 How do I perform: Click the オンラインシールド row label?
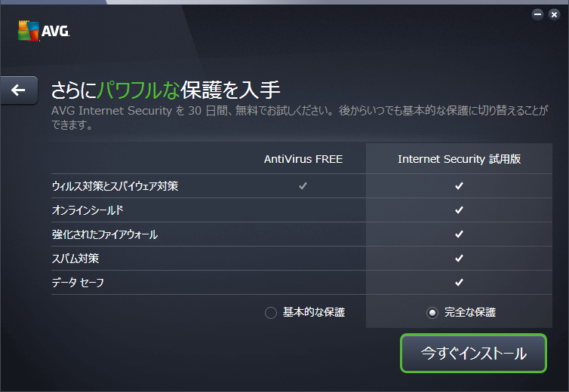tap(88, 210)
